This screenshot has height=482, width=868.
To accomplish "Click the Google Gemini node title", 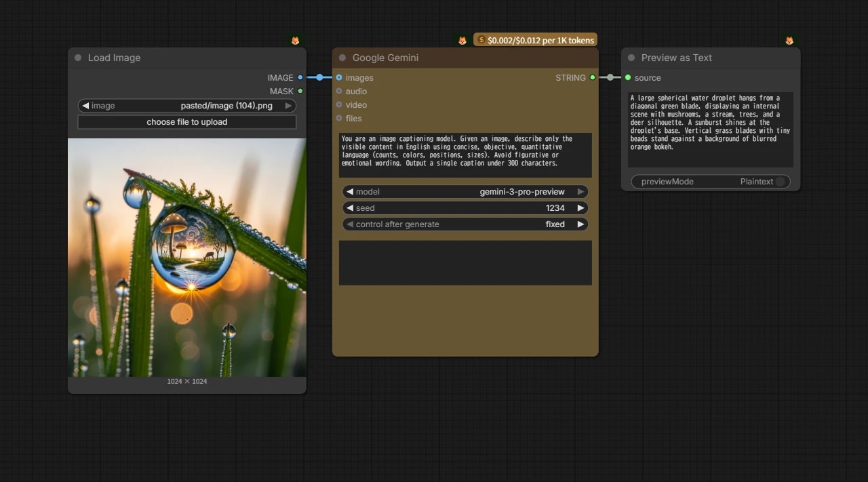I will click(x=385, y=58).
